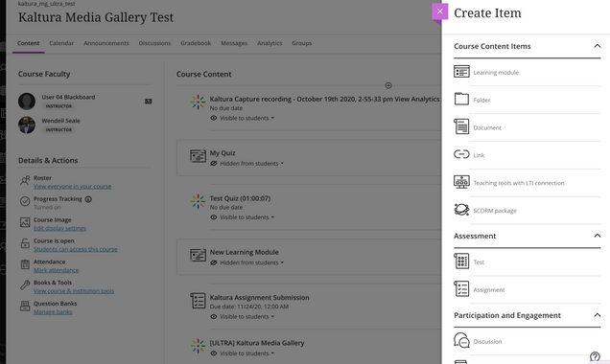Click the Roster people icon

coord(25,180)
